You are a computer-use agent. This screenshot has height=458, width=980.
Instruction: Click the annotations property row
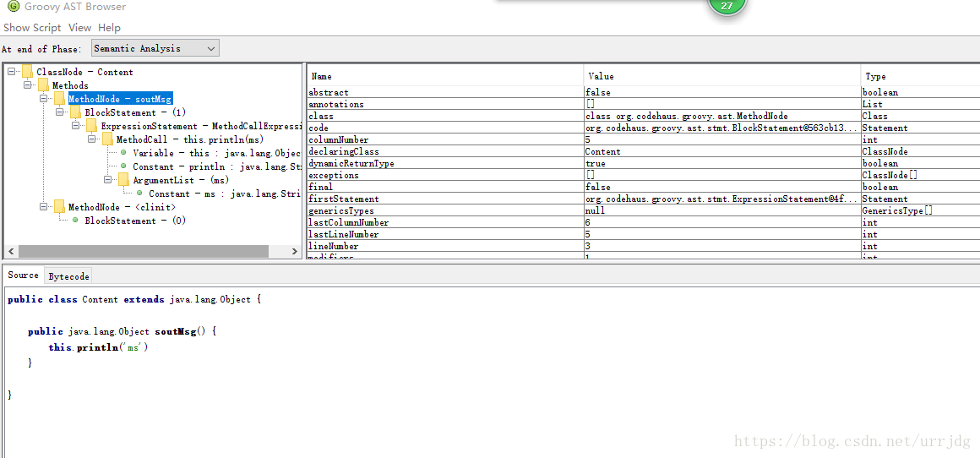pos(644,104)
